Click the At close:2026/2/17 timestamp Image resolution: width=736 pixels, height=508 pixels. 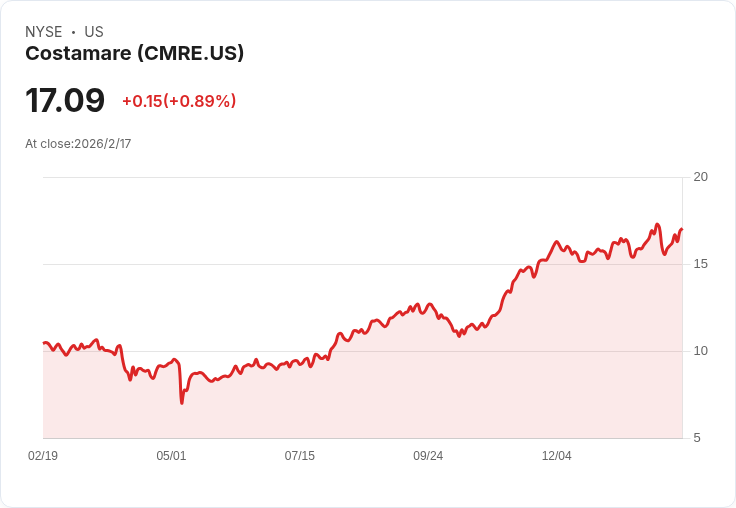(78, 144)
